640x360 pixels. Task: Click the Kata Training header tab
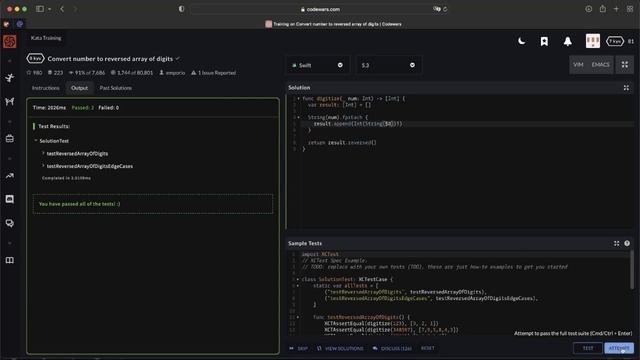coord(46,38)
